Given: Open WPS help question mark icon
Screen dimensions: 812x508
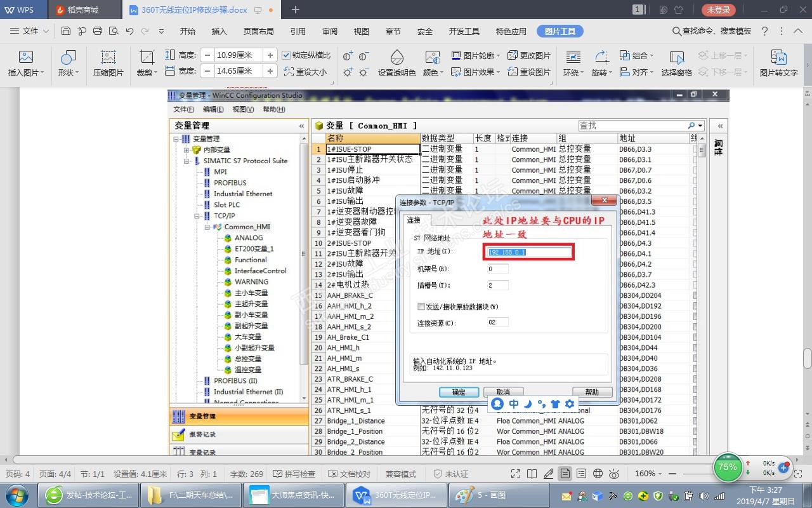Looking at the screenshot, I should click(765, 31).
